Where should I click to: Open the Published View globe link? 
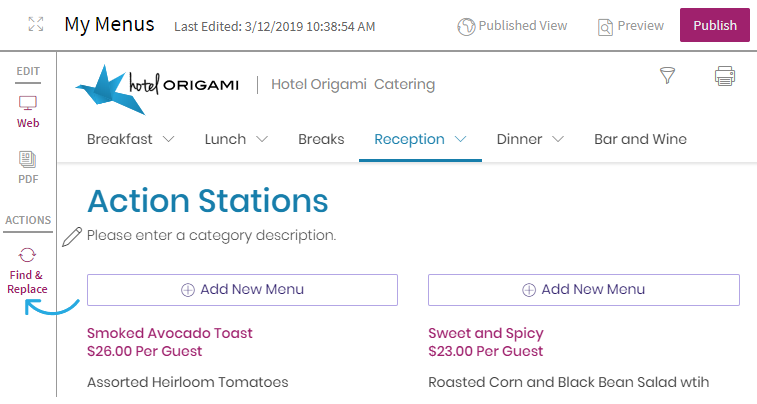point(512,26)
